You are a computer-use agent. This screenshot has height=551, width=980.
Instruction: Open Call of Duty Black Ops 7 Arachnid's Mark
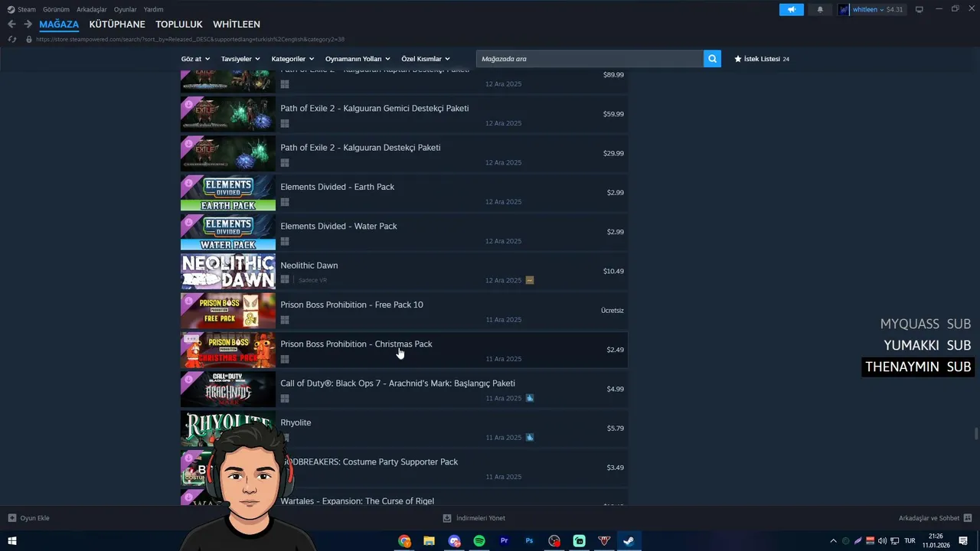coord(404,389)
